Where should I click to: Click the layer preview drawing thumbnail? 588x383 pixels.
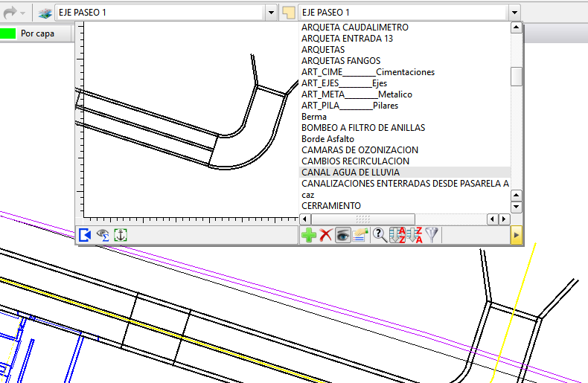point(191,119)
